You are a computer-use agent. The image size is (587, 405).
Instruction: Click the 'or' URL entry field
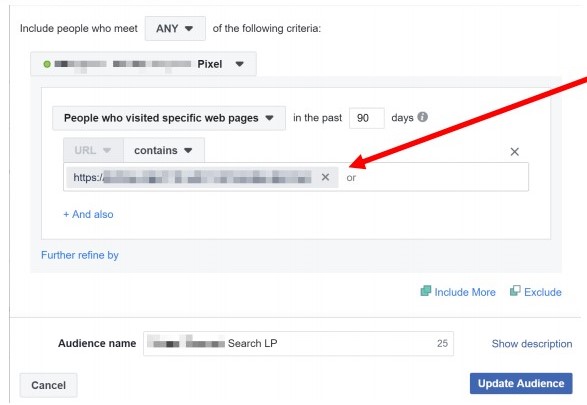pyautogui.click(x=433, y=177)
